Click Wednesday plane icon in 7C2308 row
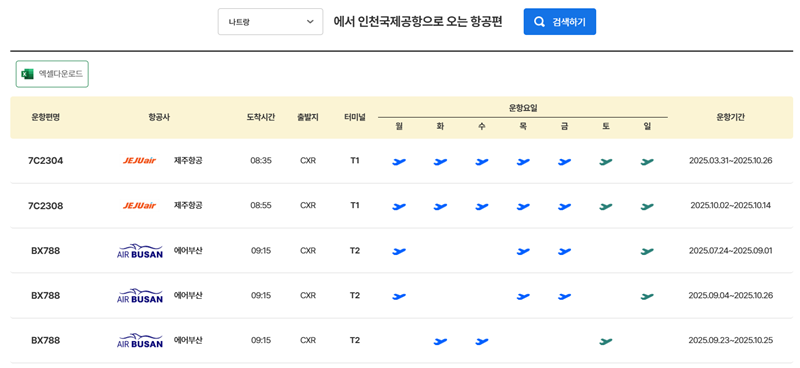800x368 pixels. click(482, 206)
